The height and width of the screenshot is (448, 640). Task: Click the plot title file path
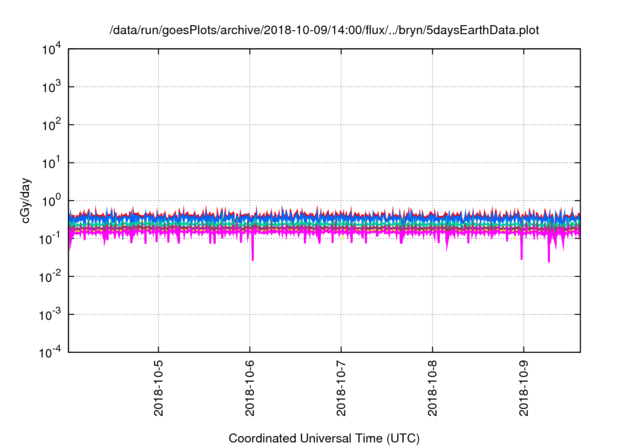pos(324,30)
